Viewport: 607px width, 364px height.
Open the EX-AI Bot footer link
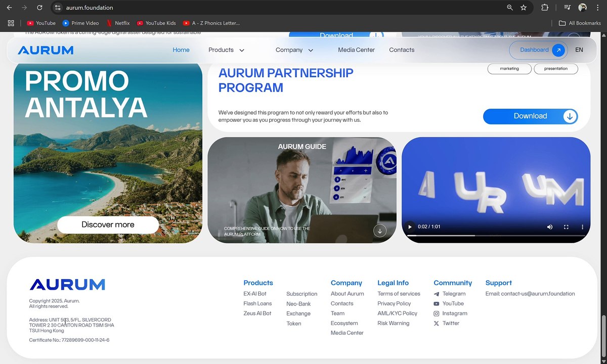point(255,294)
